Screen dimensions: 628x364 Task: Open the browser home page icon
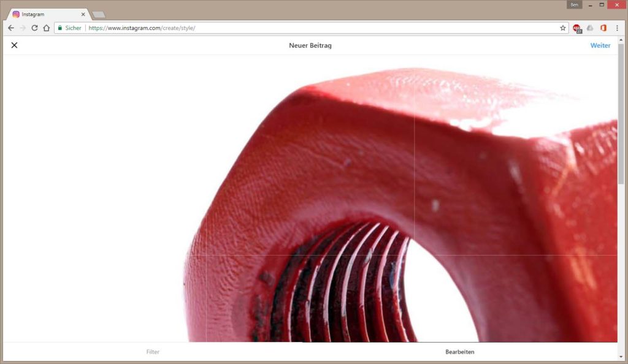pos(47,28)
